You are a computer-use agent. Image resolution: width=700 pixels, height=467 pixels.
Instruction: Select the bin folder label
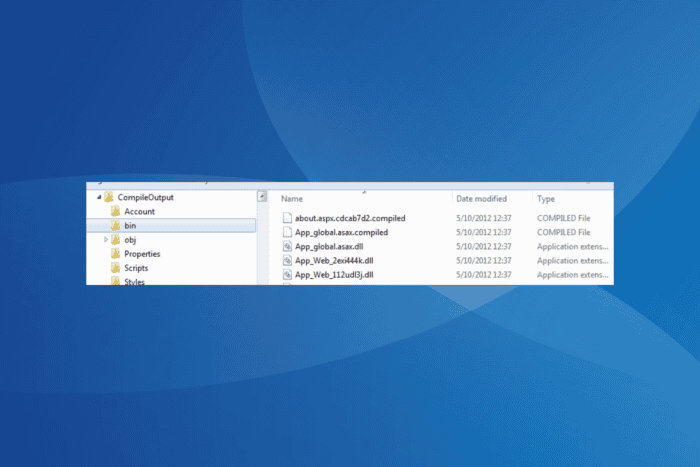pos(130,225)
